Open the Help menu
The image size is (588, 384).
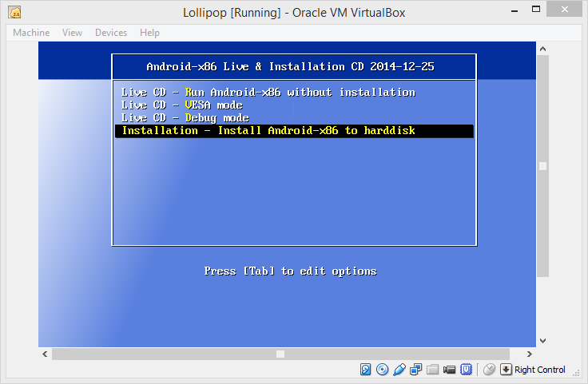point(149,33)
